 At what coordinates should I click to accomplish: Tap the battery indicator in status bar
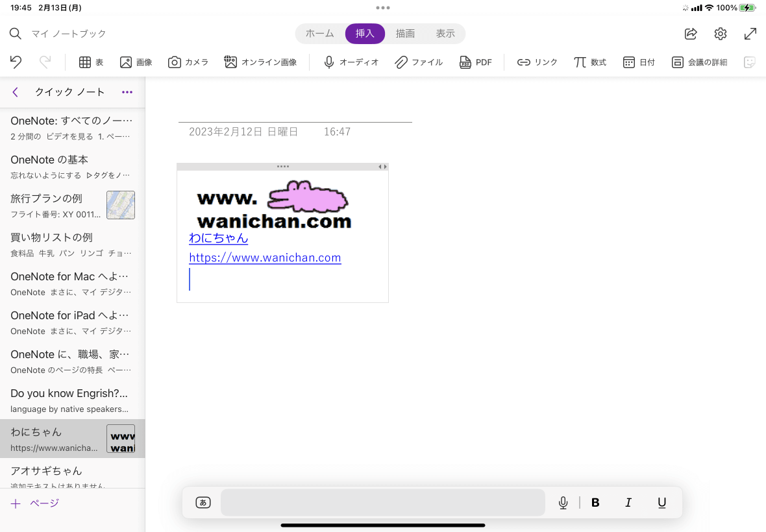747,8
